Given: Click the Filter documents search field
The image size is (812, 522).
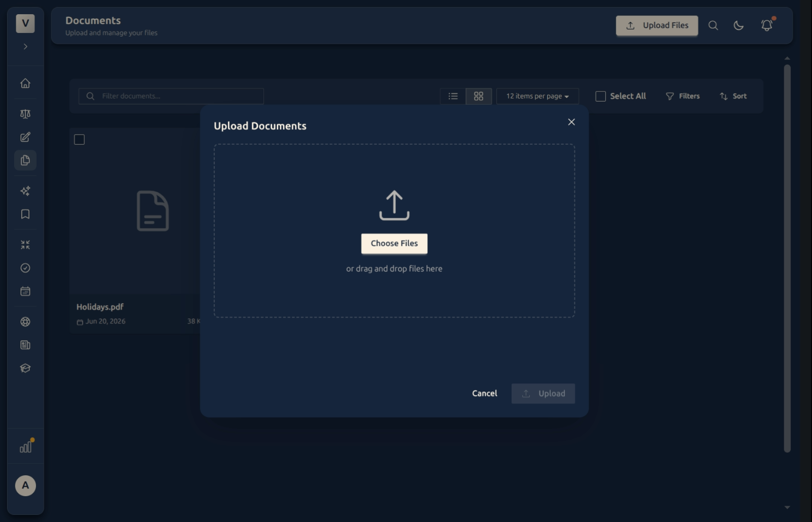Looking at the screenshot, I should 171,96.
